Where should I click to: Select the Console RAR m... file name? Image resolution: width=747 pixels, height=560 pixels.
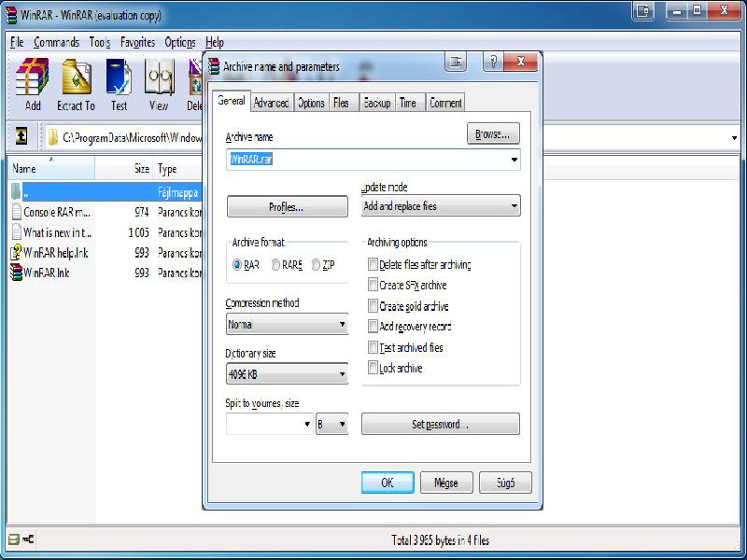coord(57,212)
